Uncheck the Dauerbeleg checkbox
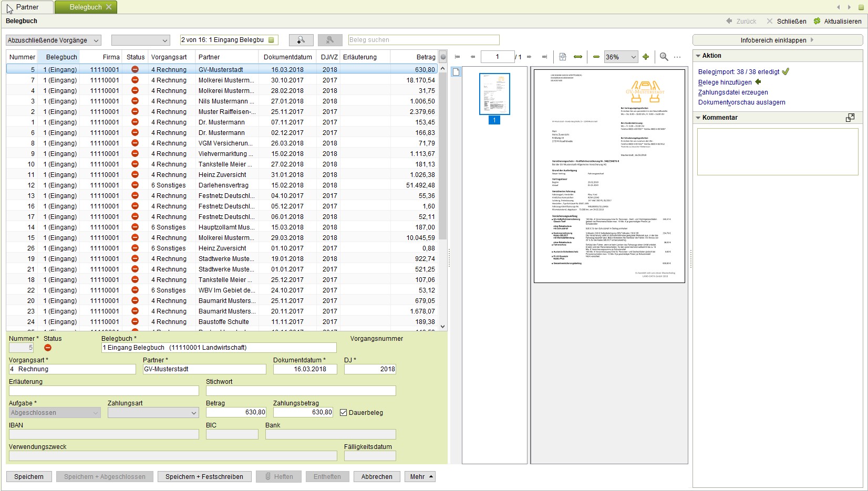This screenshot has height=491, width=868. click(344, 413)
